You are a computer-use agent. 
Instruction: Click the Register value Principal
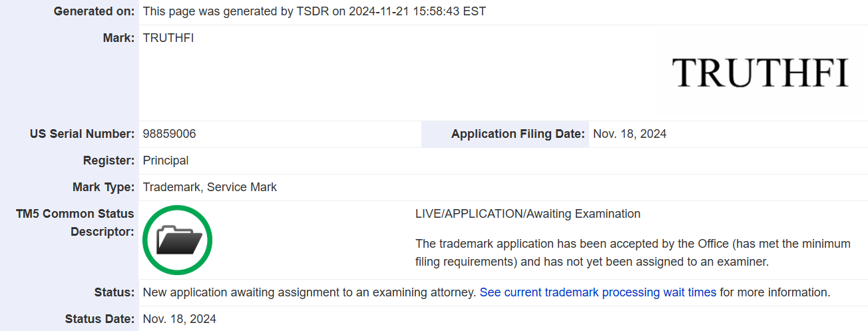coord(166,161)
